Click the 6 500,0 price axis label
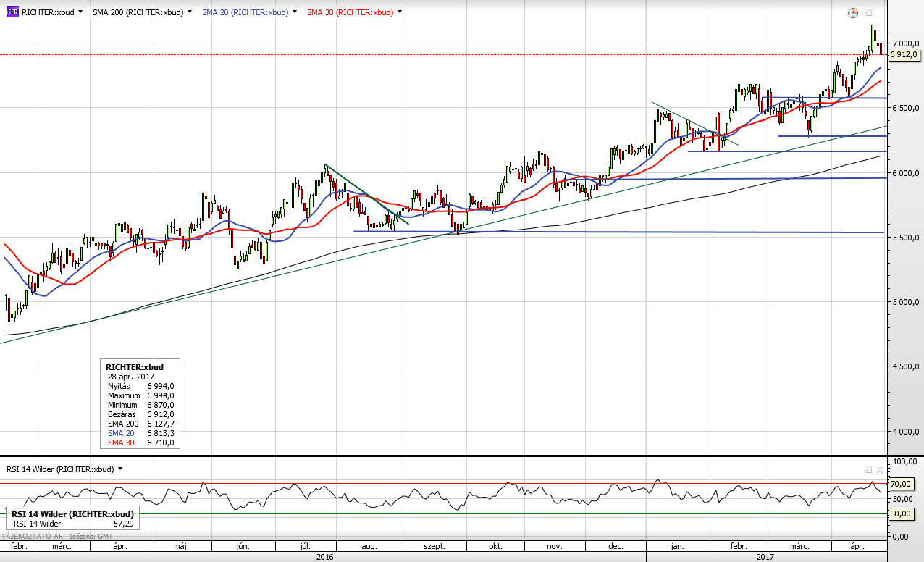Viewport: 924px width, 562px height. [906, 108]
